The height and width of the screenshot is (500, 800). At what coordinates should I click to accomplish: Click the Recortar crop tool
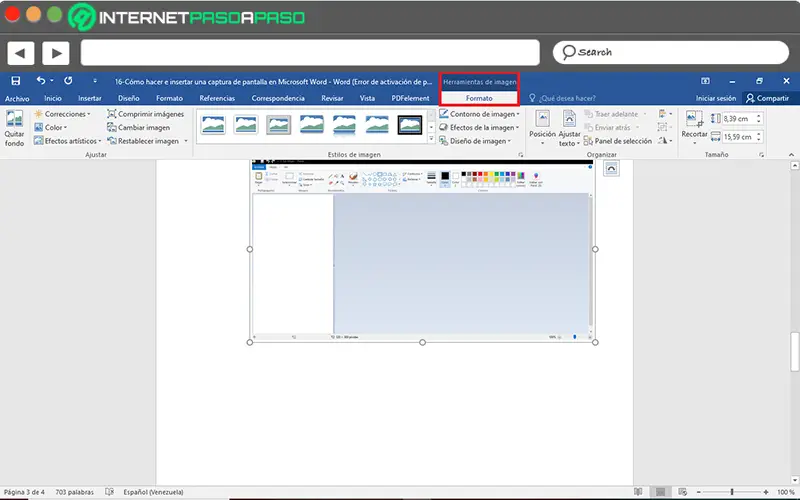(694, 128)
